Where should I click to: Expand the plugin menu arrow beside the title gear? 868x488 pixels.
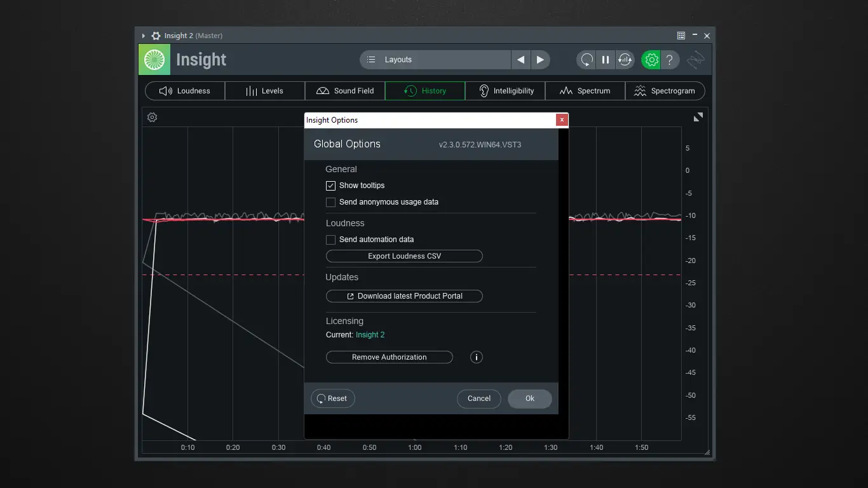144,36
